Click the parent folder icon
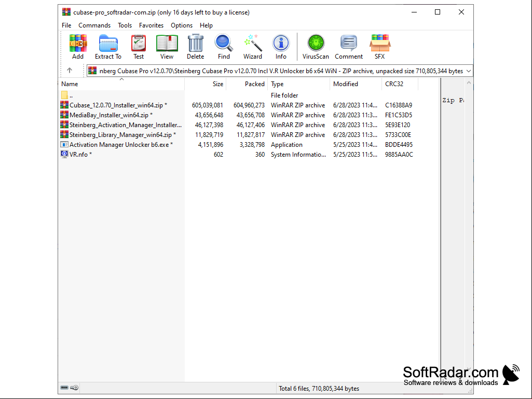Image resolution: width=532 pixels, height=399 pixels. (x=64, y=95)
